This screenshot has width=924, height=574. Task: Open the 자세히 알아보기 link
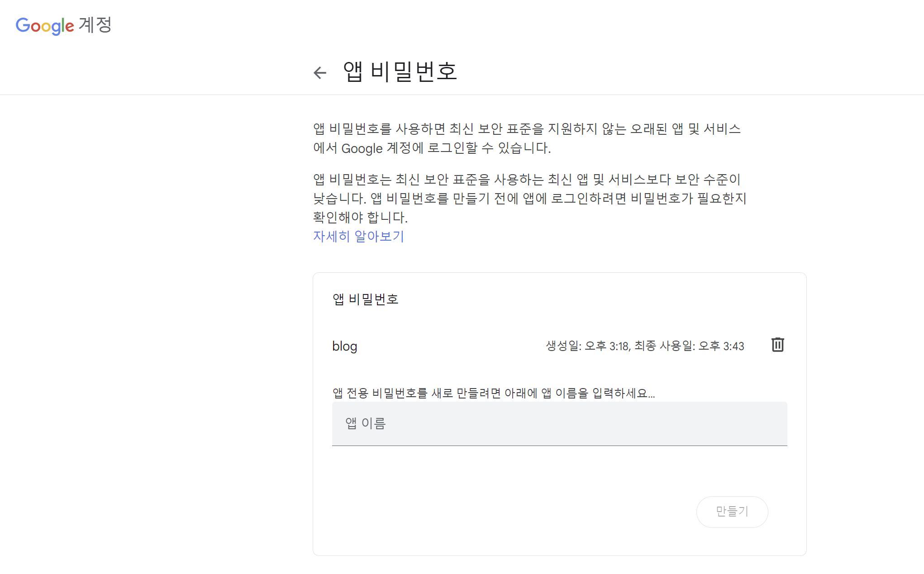[x=358, y=236]
